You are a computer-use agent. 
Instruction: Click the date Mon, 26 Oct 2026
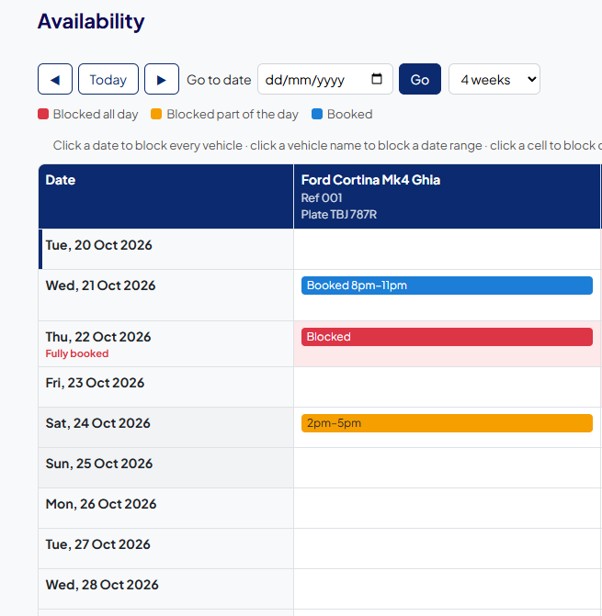pos(101,504)
